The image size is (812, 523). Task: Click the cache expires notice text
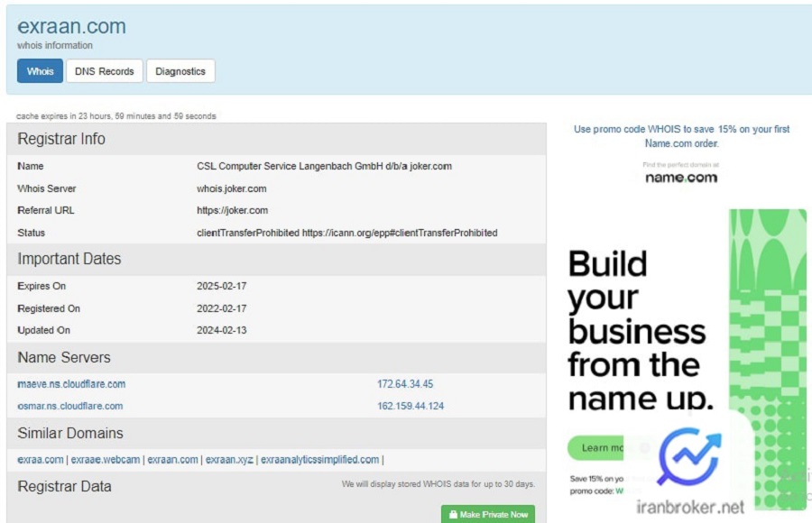click(116, 116)
